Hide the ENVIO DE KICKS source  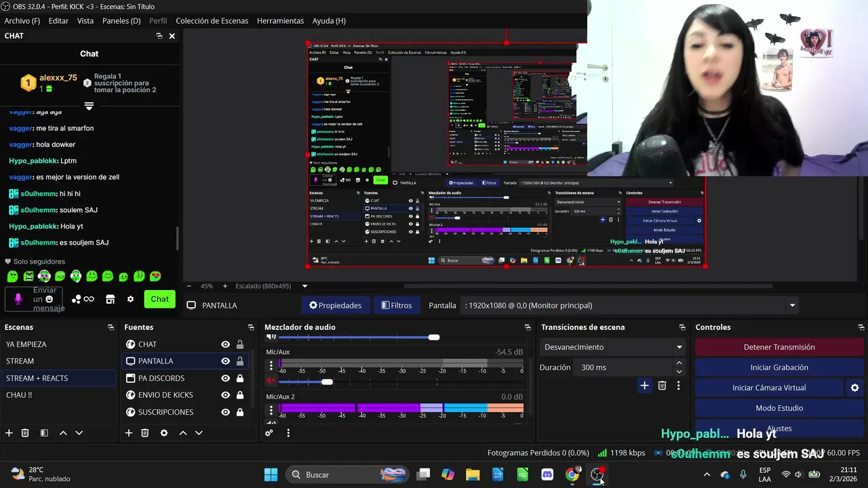pyautogui.click(x=225, y=395)
